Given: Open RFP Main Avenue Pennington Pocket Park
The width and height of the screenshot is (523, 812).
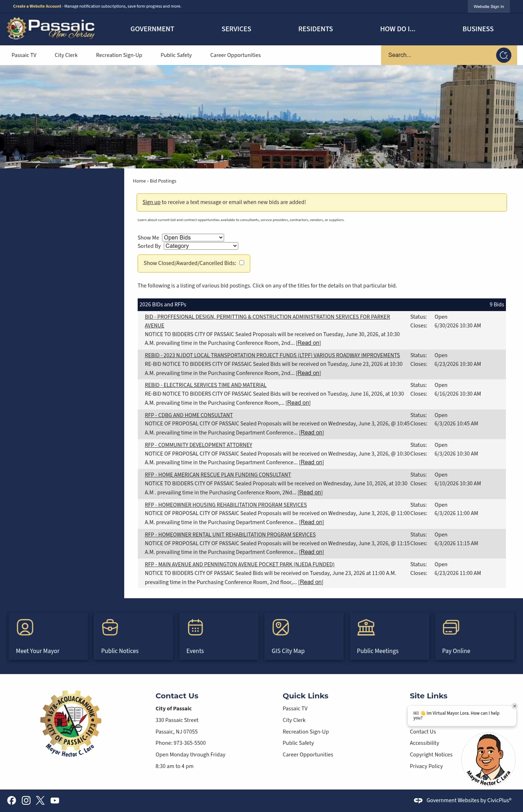Looking at the screenshot, I should point(240,564).
